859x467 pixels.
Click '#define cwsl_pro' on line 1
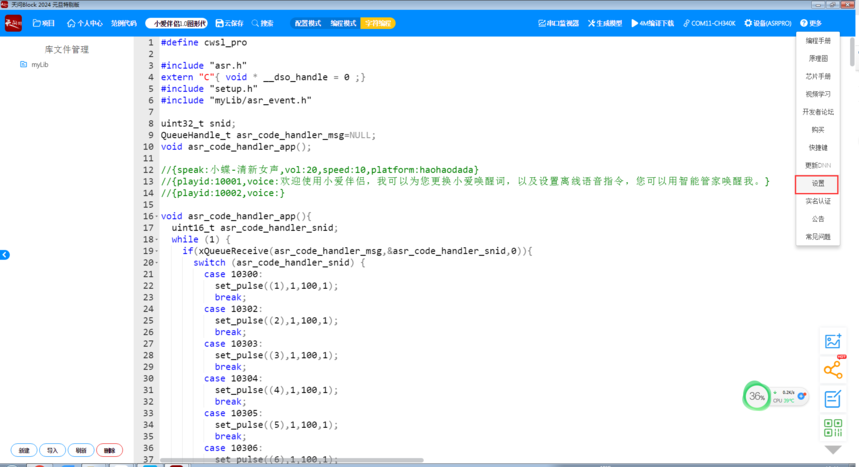[x=204, y=43]
